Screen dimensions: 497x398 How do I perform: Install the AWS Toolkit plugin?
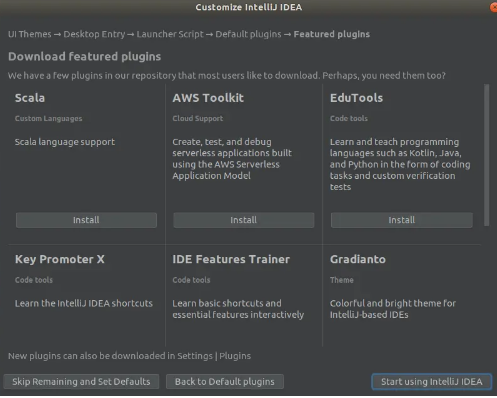point(244,220)
